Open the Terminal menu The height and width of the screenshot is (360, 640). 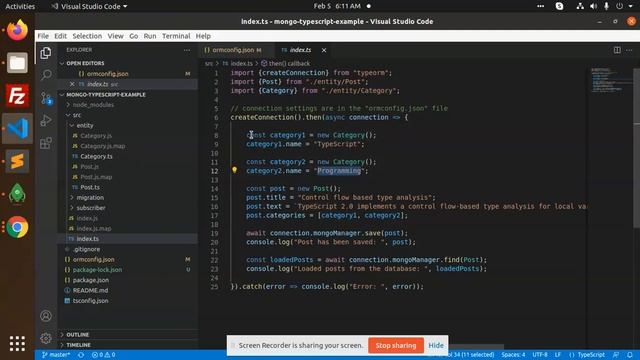click(176, 36)
